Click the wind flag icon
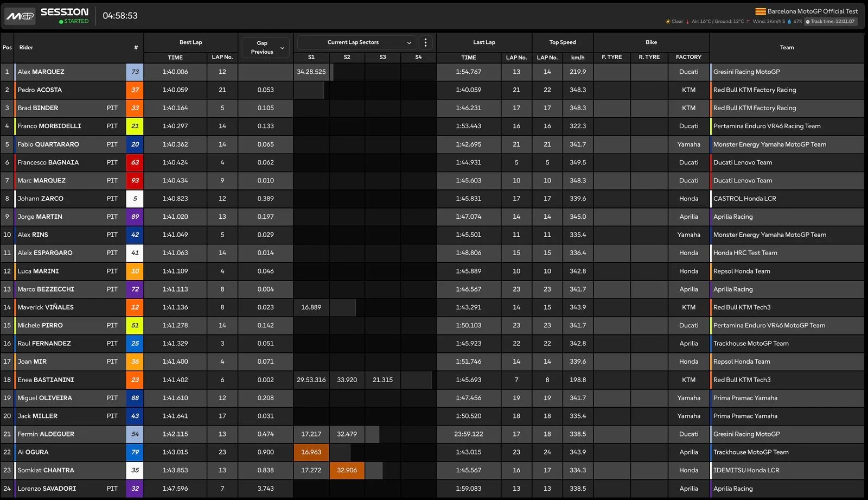868x500 pixels. pyautogui.click(x=749, y=22)
